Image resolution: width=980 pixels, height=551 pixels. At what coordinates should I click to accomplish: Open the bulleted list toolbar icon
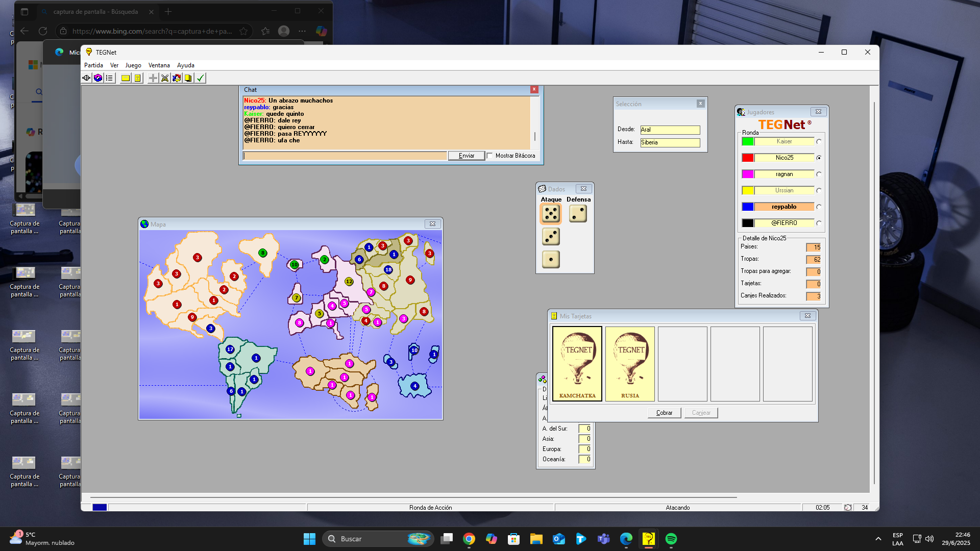pyautogui.click(x=109, y=78)
